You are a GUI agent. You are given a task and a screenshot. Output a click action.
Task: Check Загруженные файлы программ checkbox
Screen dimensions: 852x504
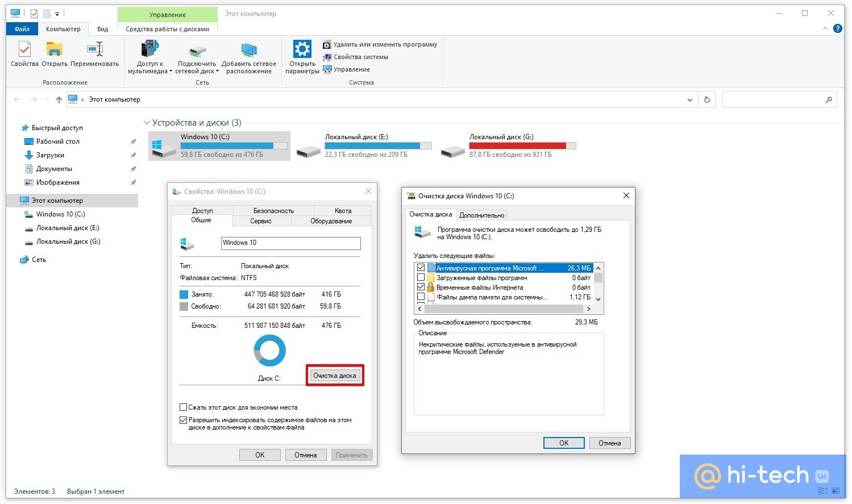tap(421, 278)
